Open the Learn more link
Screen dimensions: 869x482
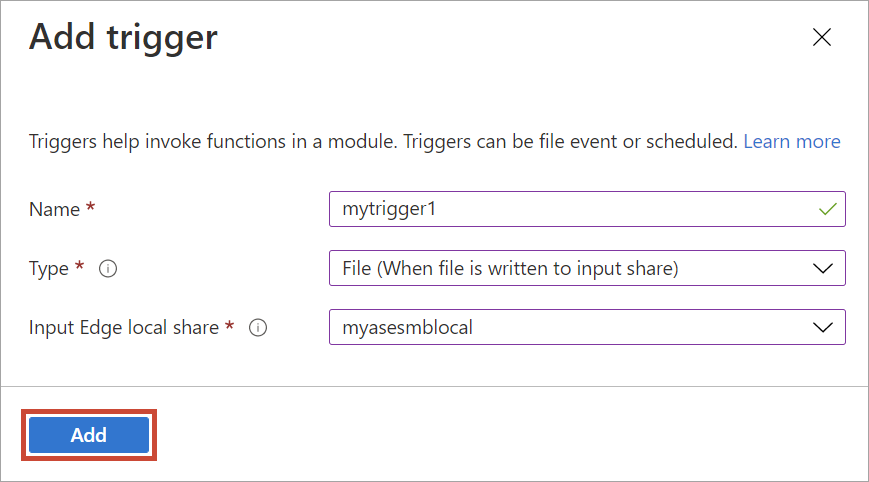(x=791, y=141)
